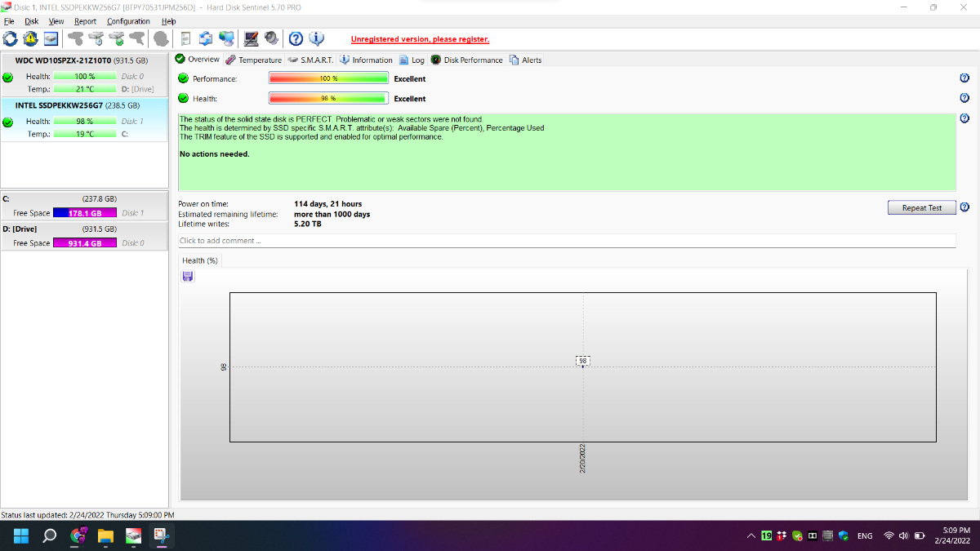This screenshot has width=980, height=551.
Task: Click the disk test icon with blue clock
Action: (x=96, y=38)
